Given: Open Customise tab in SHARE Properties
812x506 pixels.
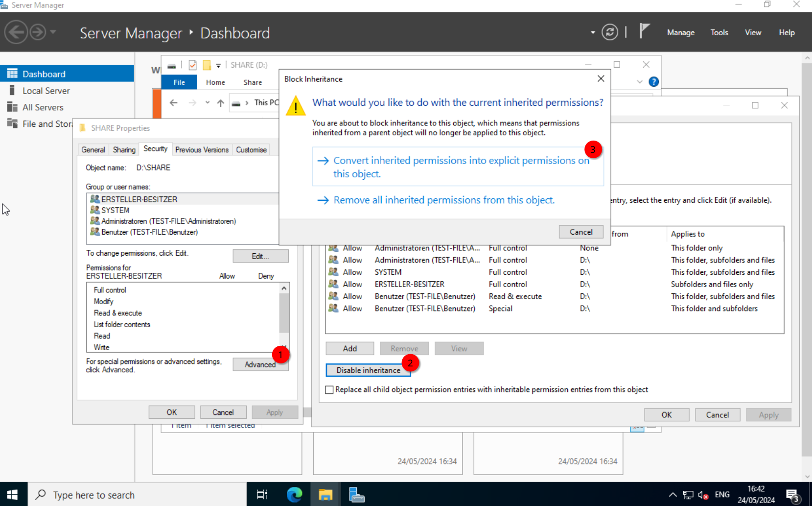Looking at the screenshot, I should (251, 149).
